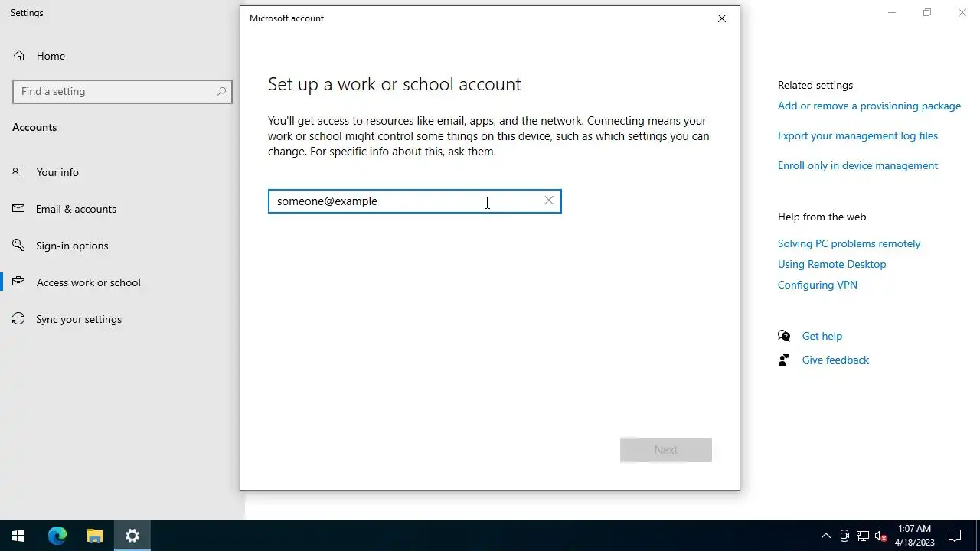Click the Settings gear on the taskbar
Screen dimensions: 980x551
132,536
